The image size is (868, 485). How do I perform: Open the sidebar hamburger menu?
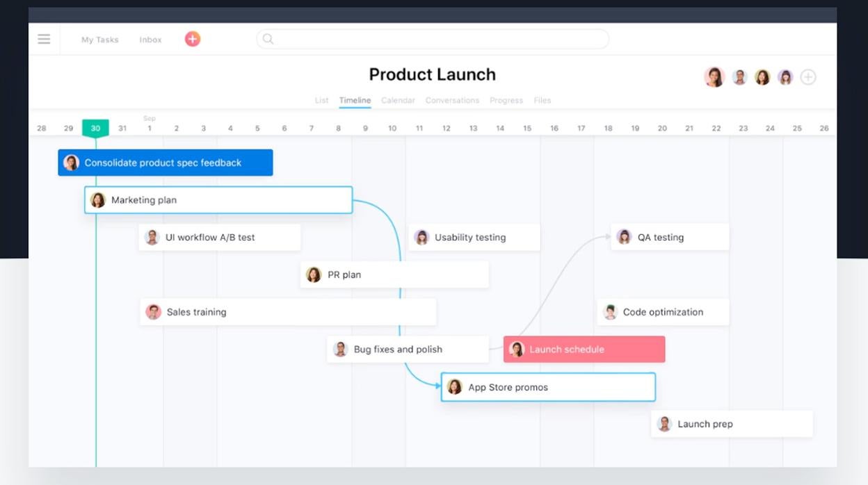pos(43,39)
